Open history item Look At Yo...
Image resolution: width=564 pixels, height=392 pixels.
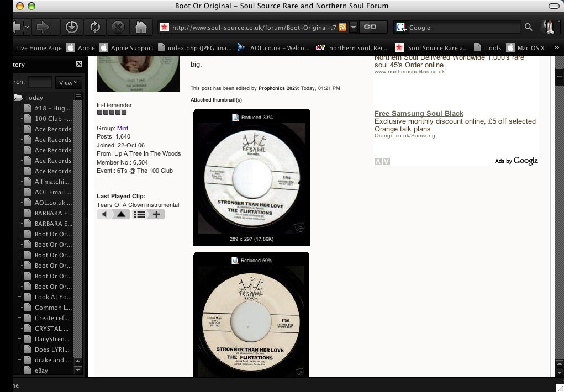(48, 297)
